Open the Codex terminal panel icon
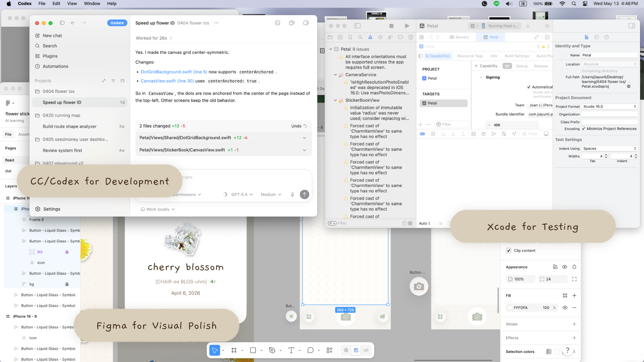 277,23
